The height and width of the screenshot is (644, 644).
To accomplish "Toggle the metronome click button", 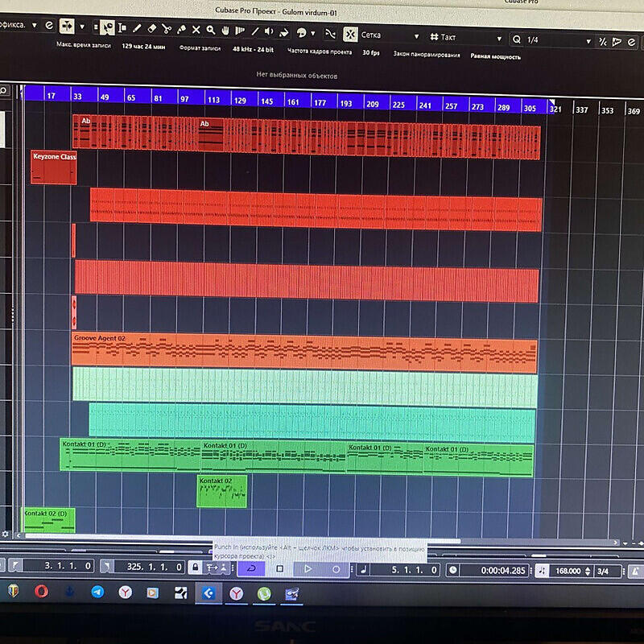I will point(635,572).
